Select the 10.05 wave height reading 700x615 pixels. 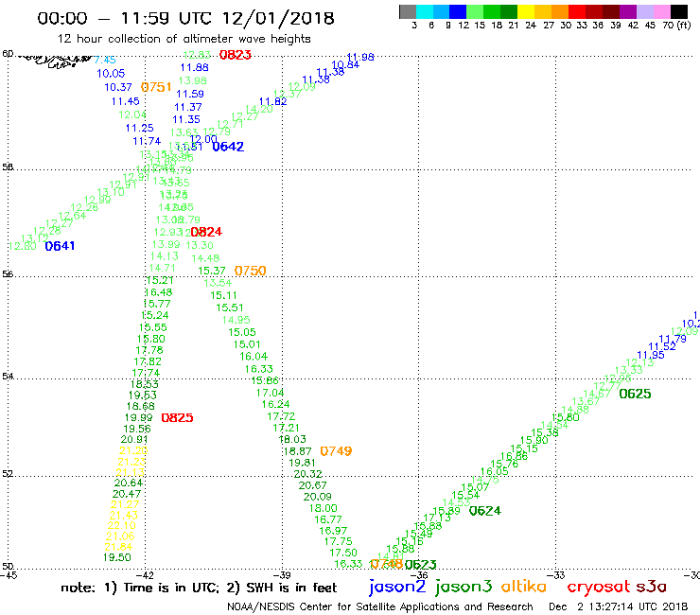pos(111,74)
